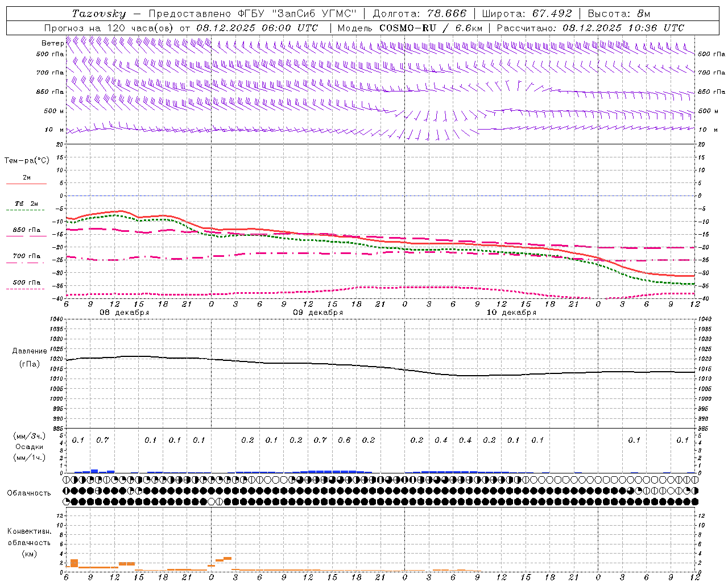
Task: Click the Давление panel label
Action: [30, 351]
